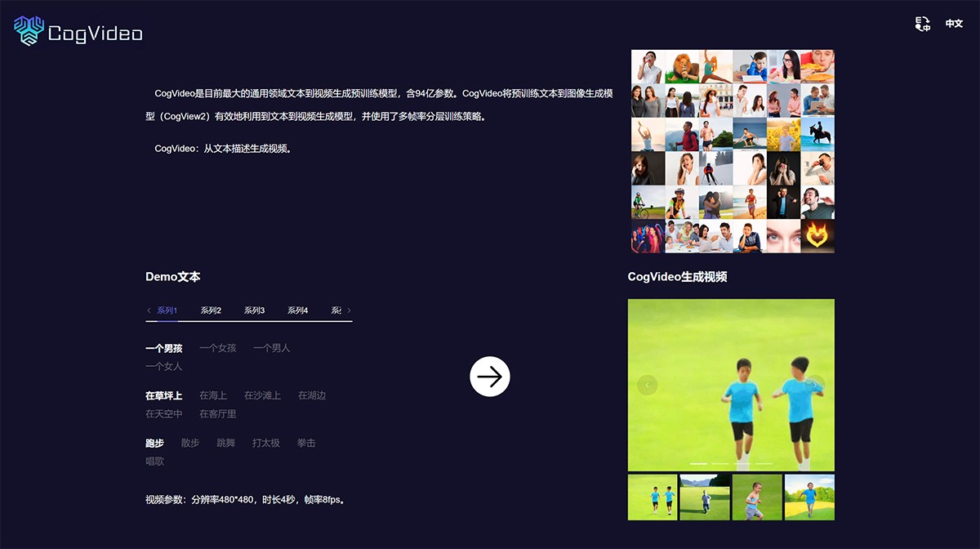Open thumbnail of two boys running
980x549 pixels.
[x=653, y=498]
